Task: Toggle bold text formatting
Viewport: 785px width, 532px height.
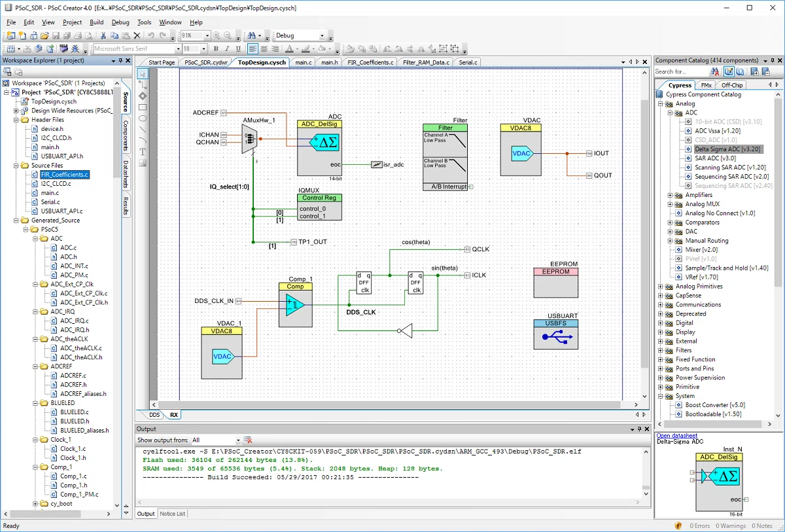Action: click(x=217, y=49)
